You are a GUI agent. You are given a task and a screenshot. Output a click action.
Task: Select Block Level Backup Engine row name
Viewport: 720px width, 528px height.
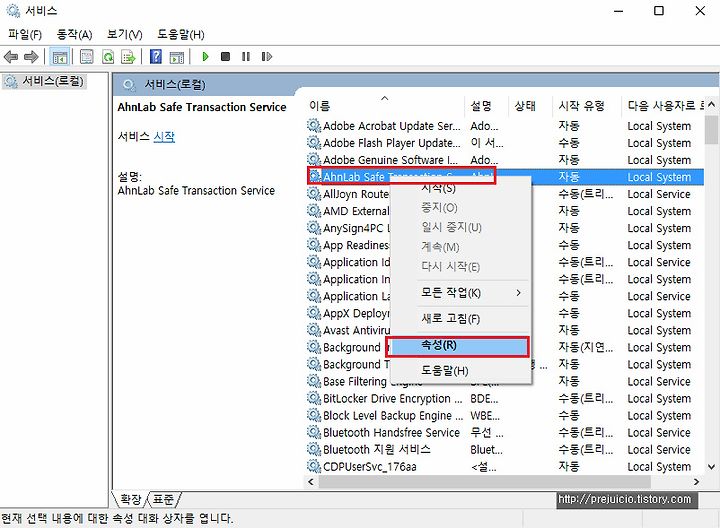(393, 416)
